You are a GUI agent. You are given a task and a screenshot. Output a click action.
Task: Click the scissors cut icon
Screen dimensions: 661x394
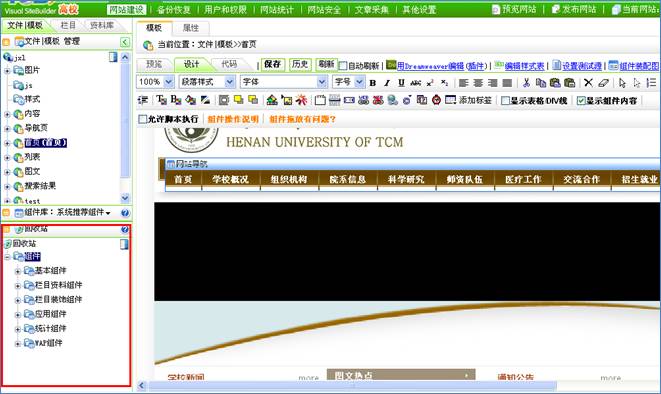click(x=526, y=83)
